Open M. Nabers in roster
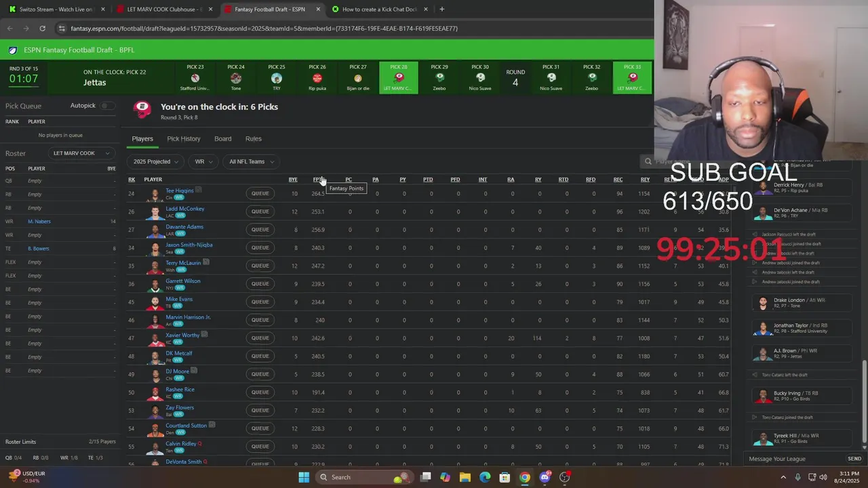868x488 pixels. [x=39, y=222]
